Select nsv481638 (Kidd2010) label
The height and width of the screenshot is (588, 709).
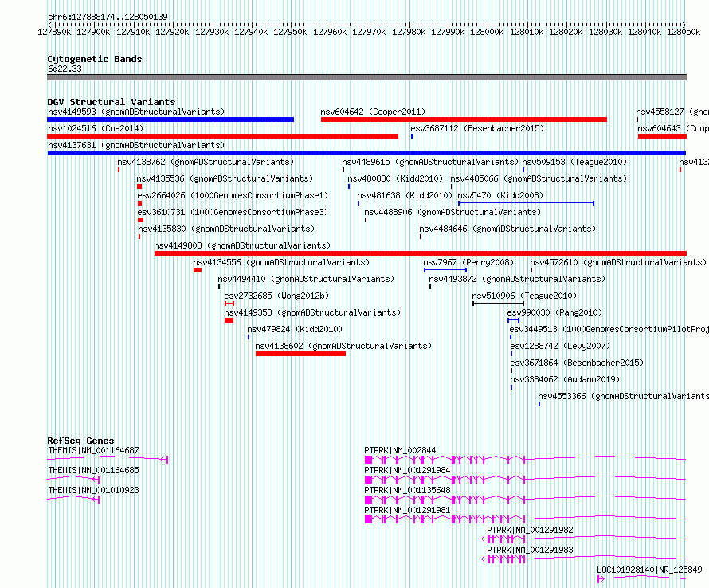pyautogui.click(x=404, y=195)
